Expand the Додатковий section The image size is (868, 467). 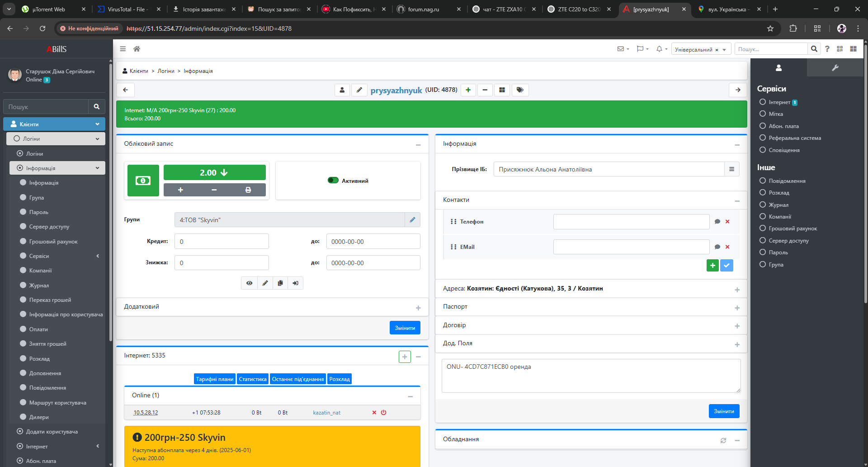click(x=418, y=308)
